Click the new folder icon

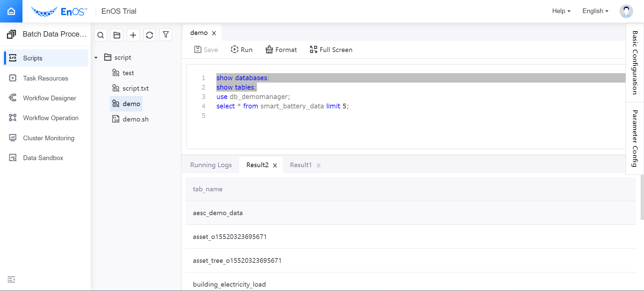(x=117, y=35)
